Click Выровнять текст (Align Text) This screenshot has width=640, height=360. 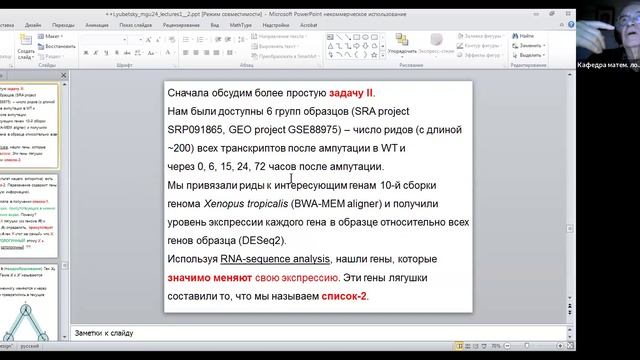(x=275, y=46)
